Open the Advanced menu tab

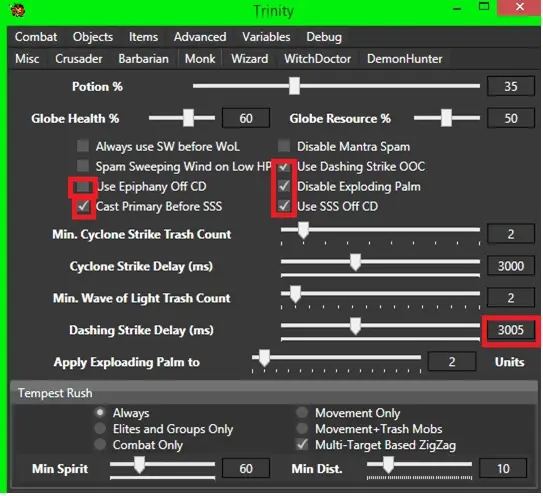tap(200, 37)
